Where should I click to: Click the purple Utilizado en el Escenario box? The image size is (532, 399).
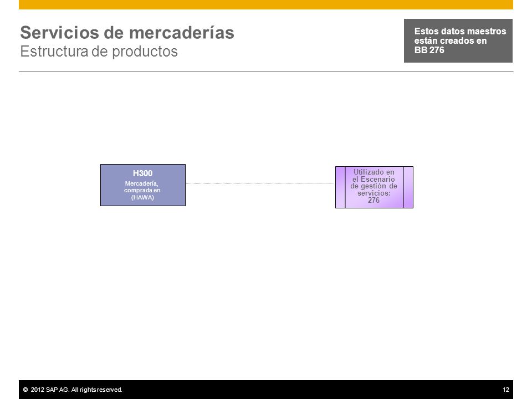coord(374,187)
